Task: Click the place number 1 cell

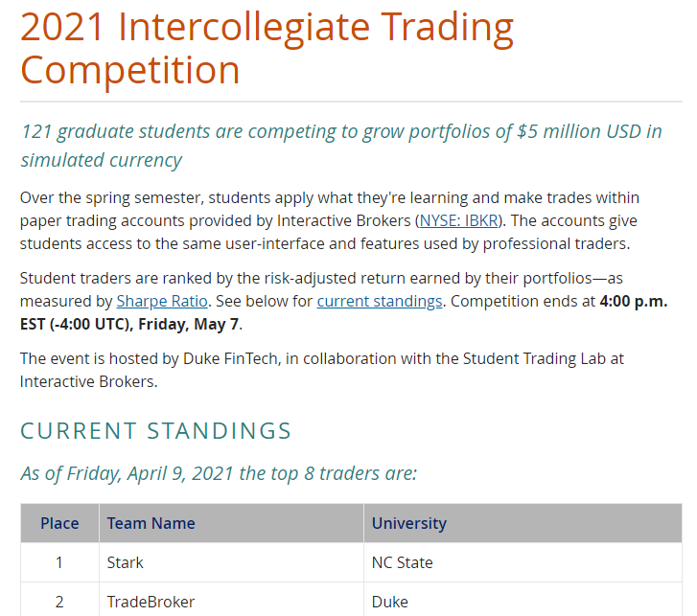Action: point(59,562)
